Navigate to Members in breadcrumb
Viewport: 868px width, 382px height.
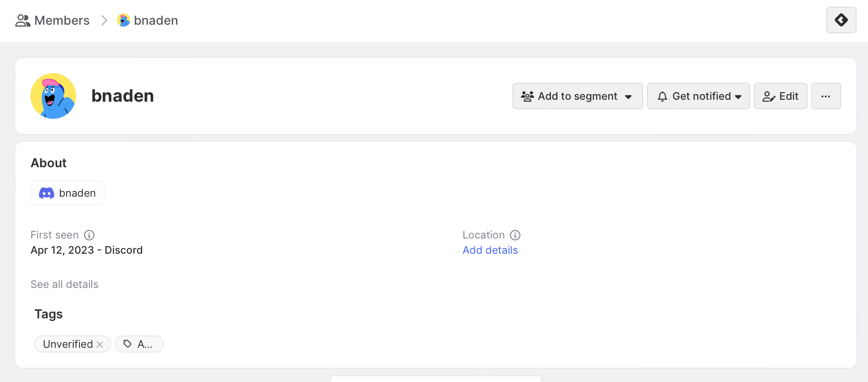tap(62, 20)
